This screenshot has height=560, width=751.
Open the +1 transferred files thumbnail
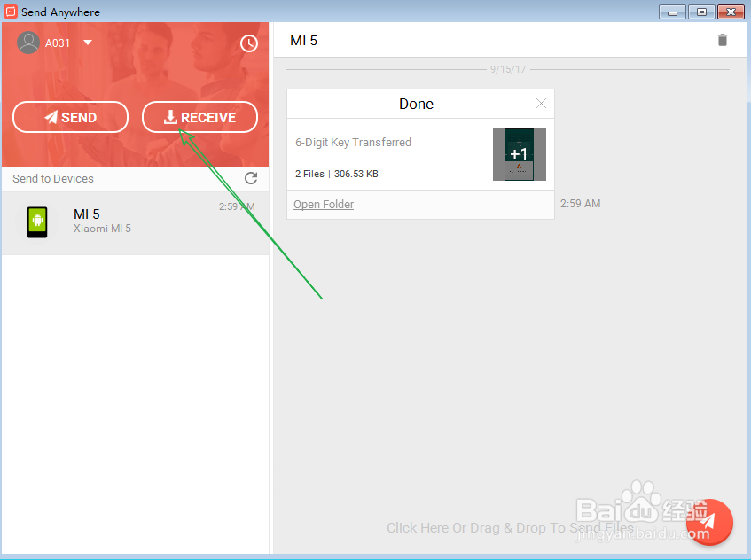520,154
